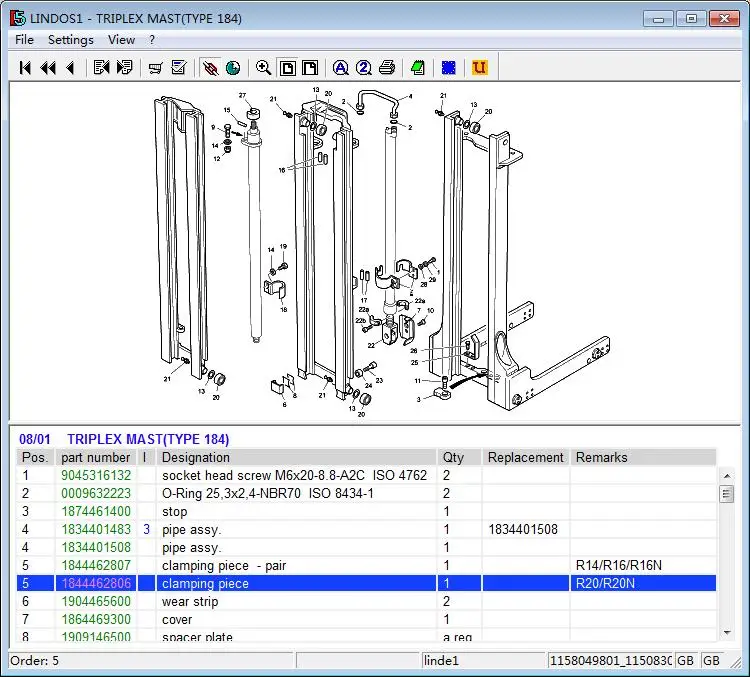The height and width of the screenshot is (677, 750).
Task: Jump to first page arrow icon
Action: point(25,68)
